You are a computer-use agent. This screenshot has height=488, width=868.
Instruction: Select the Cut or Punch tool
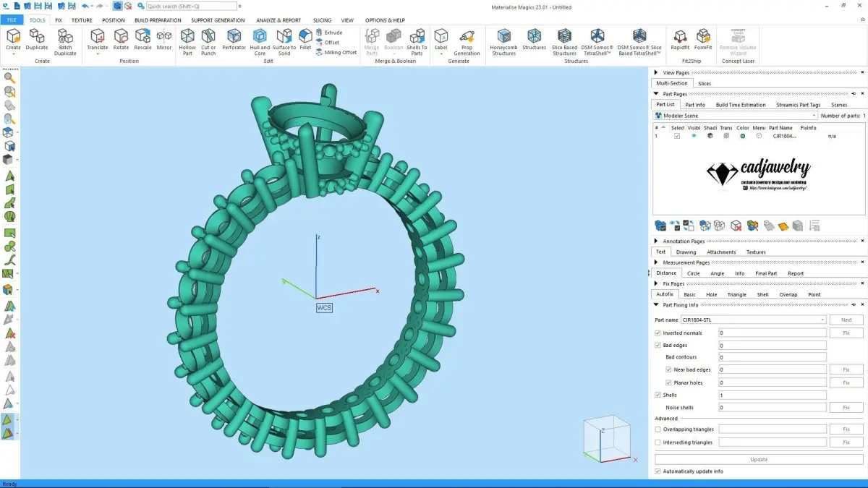208,42
